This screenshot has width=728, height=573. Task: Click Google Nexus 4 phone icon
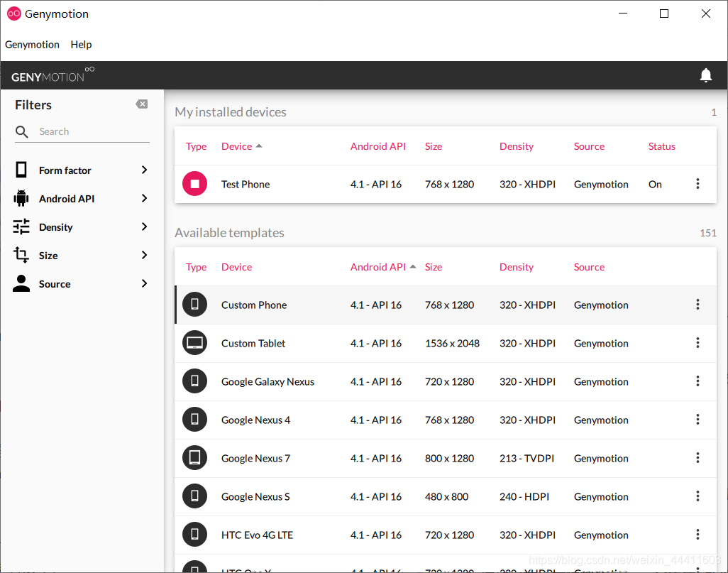point(194,420)
